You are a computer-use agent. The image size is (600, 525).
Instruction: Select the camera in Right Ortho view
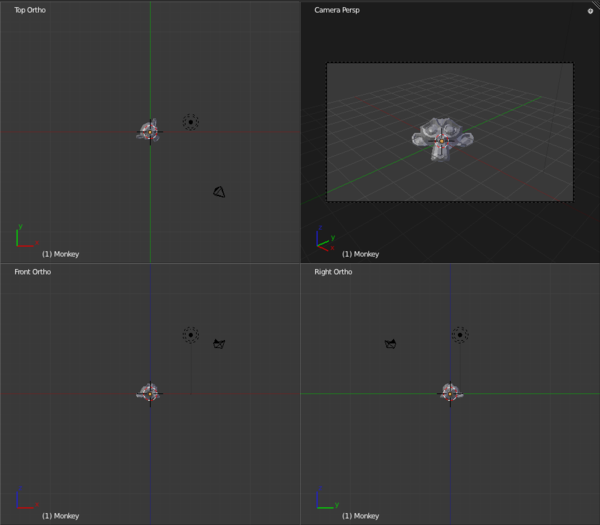(x=390, y=344)
